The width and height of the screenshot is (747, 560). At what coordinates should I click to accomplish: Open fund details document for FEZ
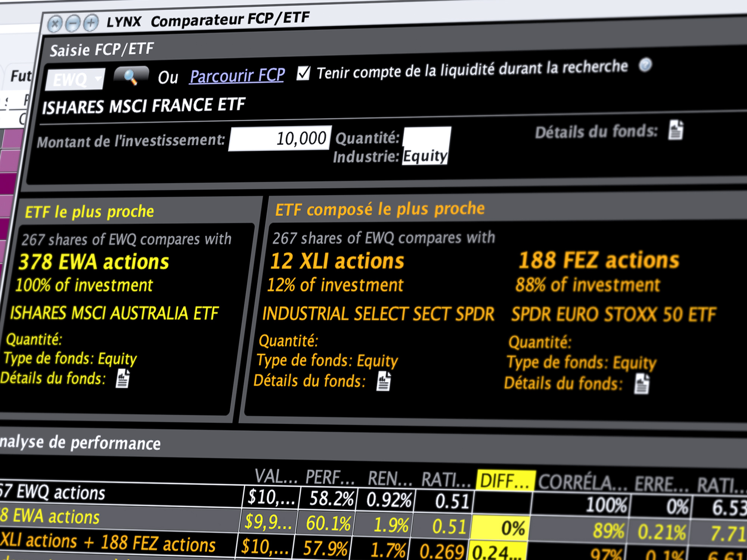pos(642,384)
